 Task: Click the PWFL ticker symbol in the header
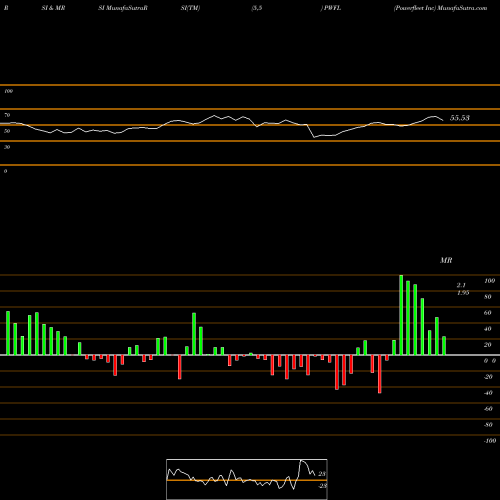[332, 8]
